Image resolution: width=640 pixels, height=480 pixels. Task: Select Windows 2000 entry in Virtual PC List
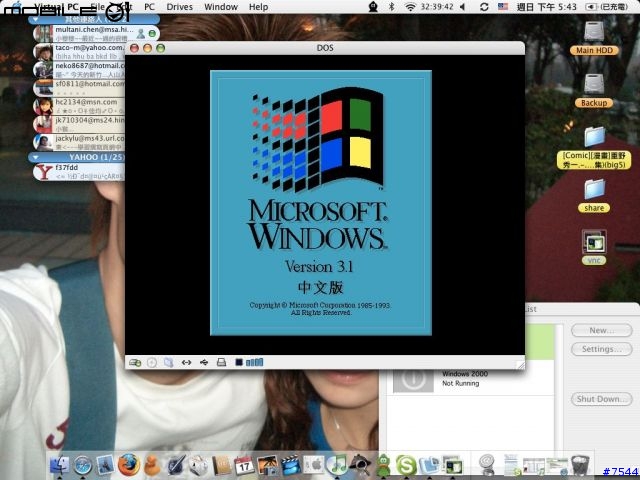pos(469,379)
